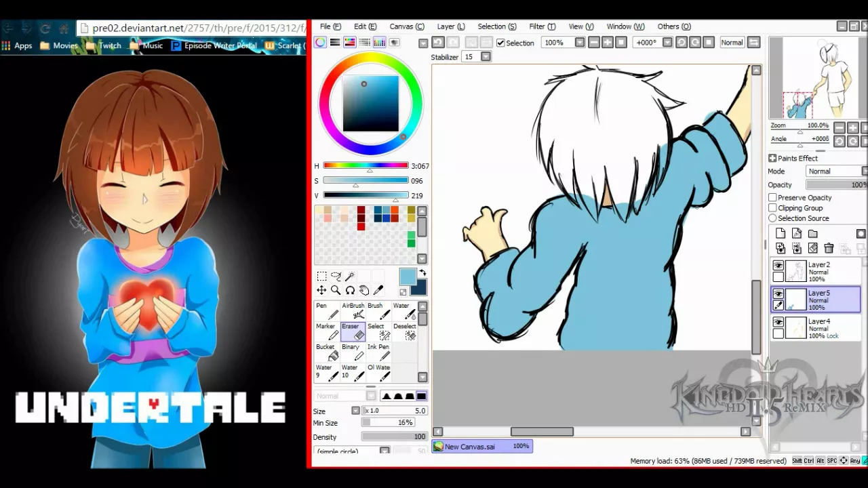Select the AirBrush tool

pyautogui.click(x=353, y=311)
